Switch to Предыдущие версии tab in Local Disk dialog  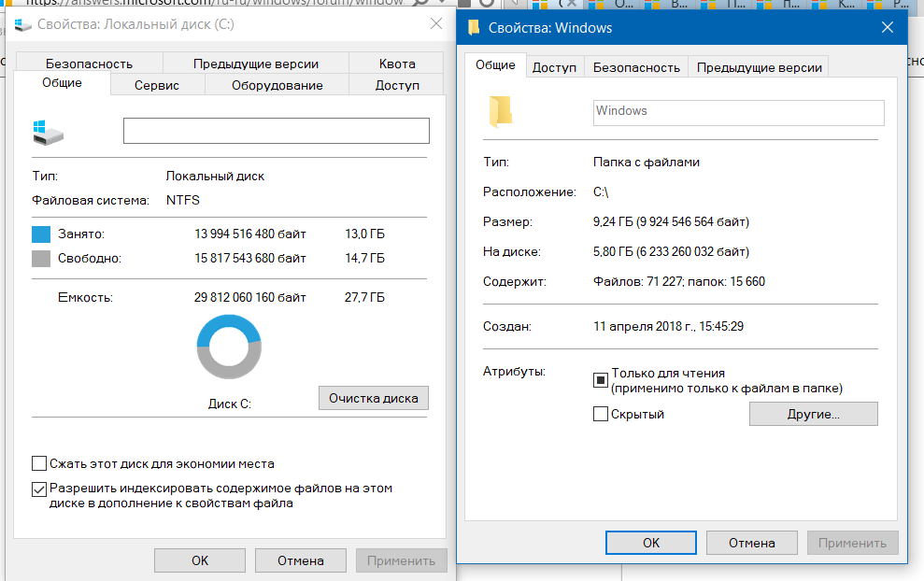click(256, 63)
